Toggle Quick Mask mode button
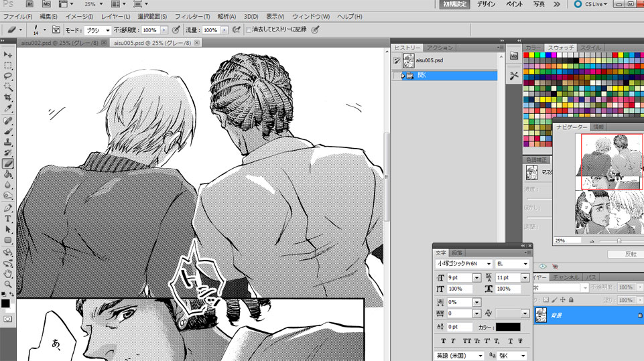 click(x=8, y=319)
